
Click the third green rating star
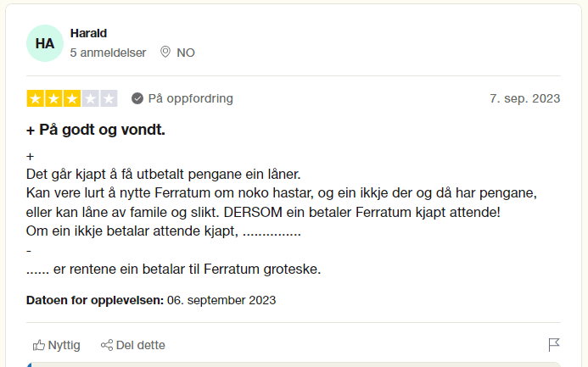pos(72,98)
